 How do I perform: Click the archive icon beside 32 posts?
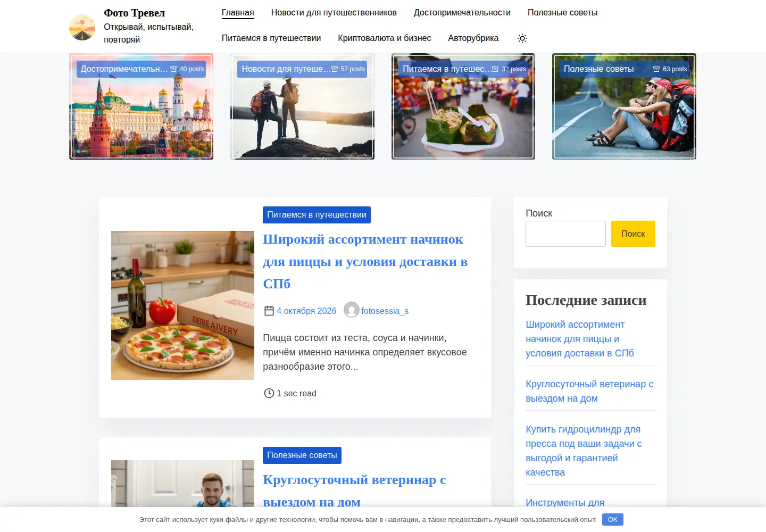click(x=496, y=69)
